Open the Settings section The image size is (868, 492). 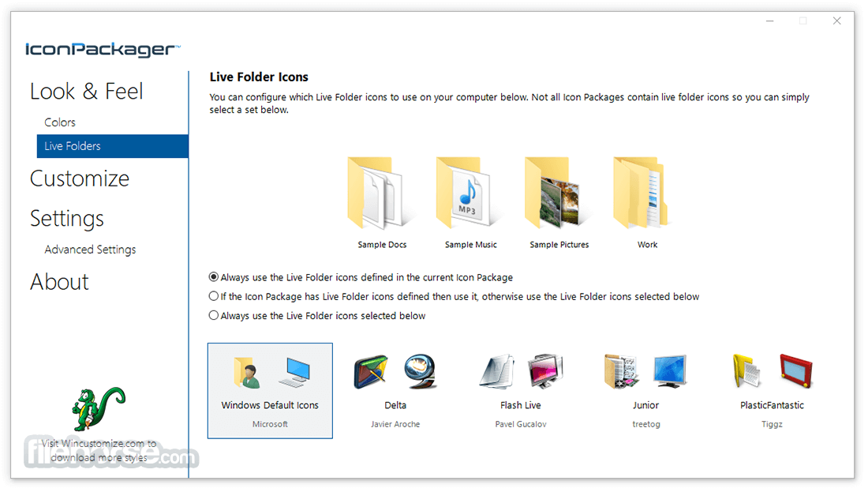click(66, 219)
